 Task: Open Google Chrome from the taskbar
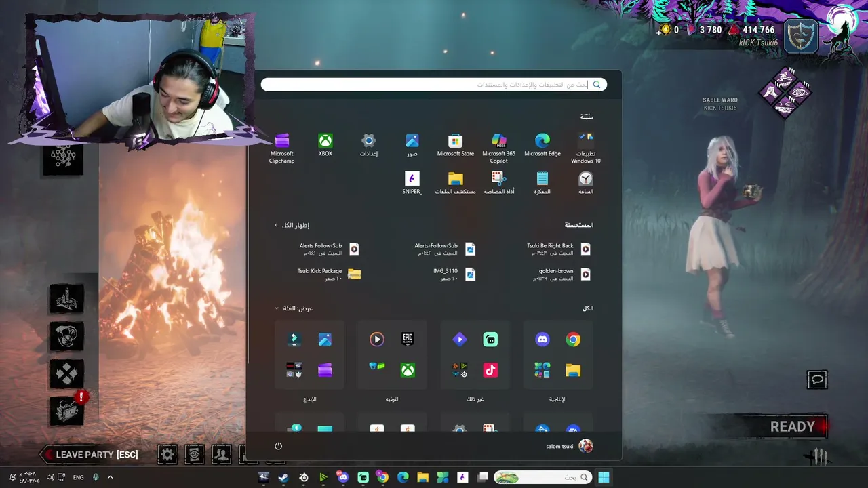click(x=382, y=477)
